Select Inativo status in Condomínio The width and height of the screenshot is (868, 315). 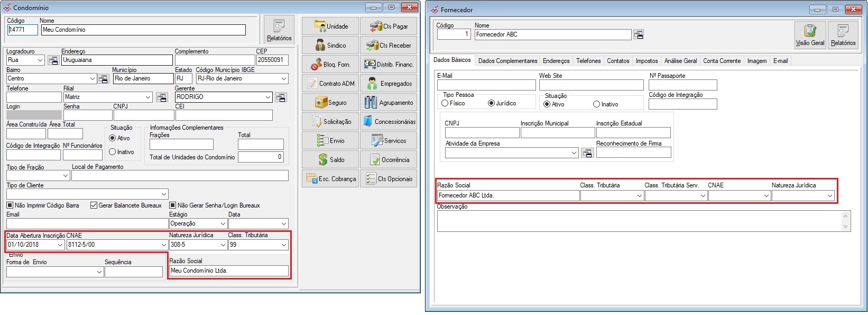pos(113,152)
